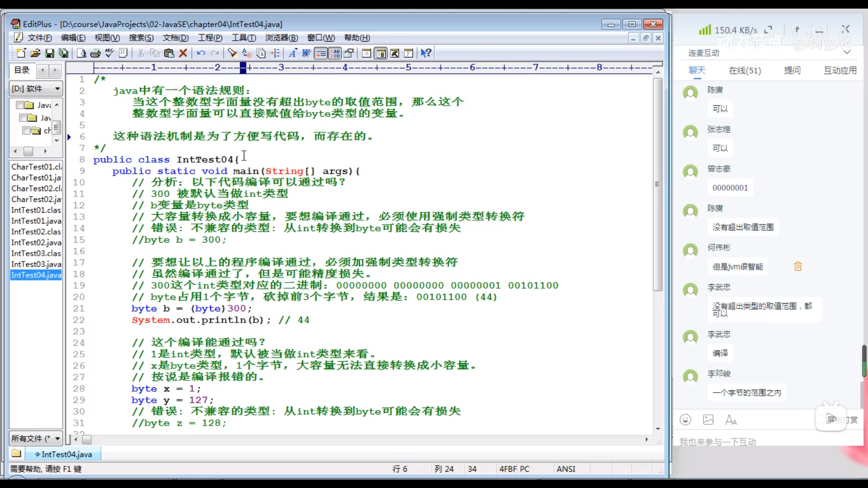Select IntTest03.java in file list
Image resolution: width=868 pixels, height=488 pixels.
point(36,264)
